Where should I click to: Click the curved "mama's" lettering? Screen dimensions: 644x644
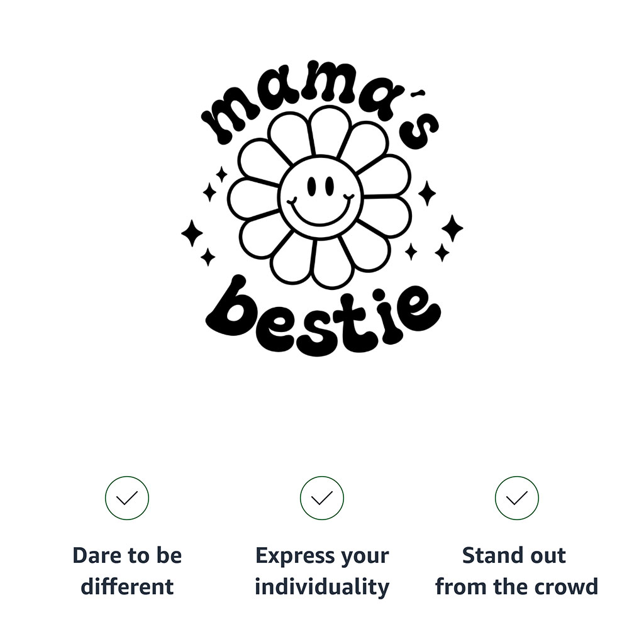314,101
